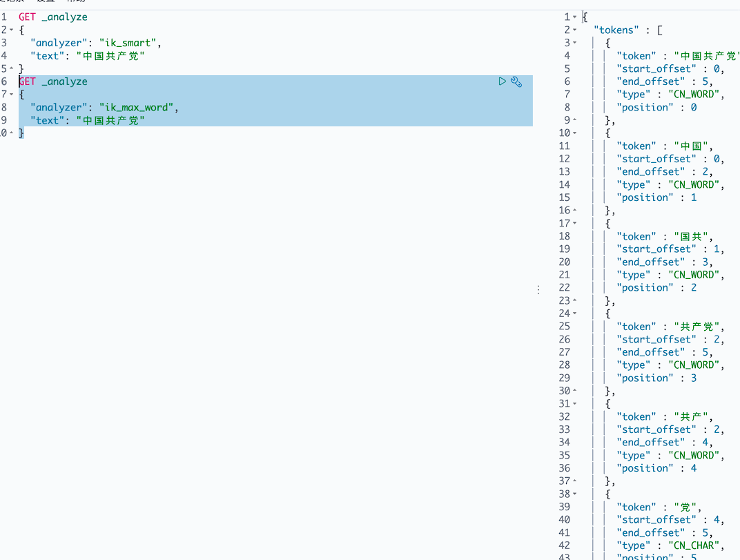Click "end_offset" : 2 on response line 13
This screenshot has height=560, width=740.
coord(665,172)
